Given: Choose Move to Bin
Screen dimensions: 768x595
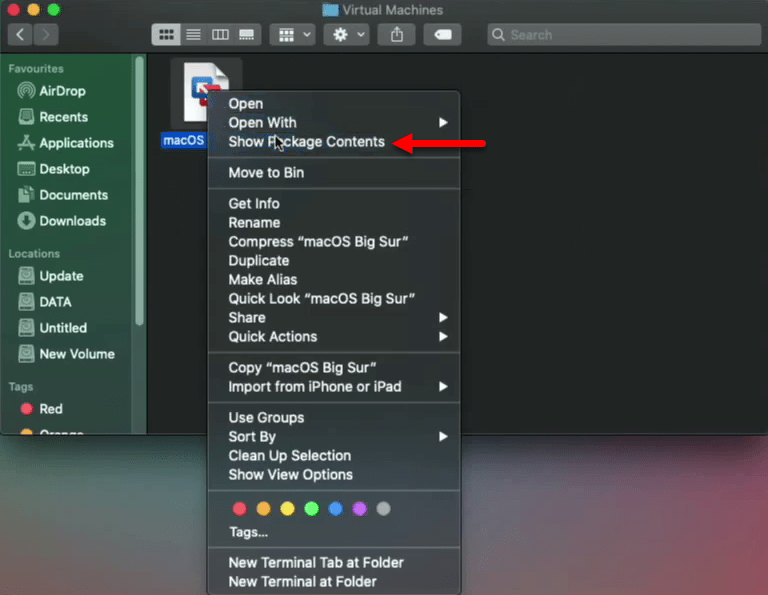Looking at the screenshot, I should [334, 172].
